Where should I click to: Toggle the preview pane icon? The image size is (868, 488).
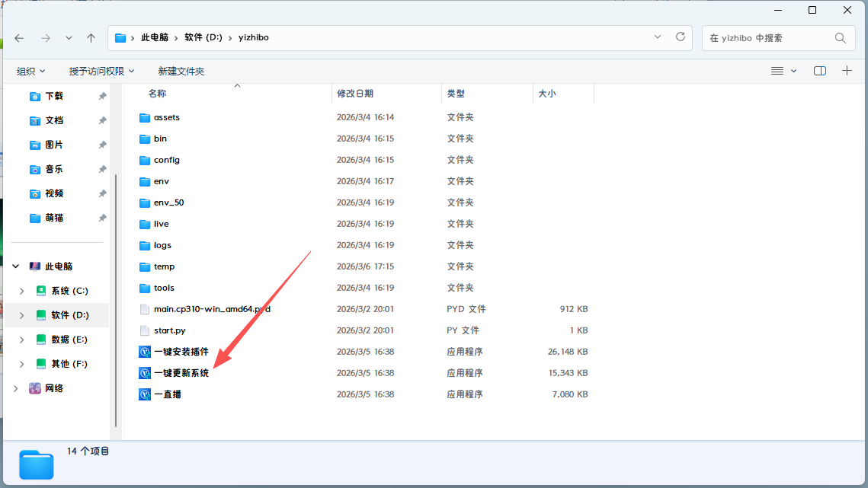point(820,71)
